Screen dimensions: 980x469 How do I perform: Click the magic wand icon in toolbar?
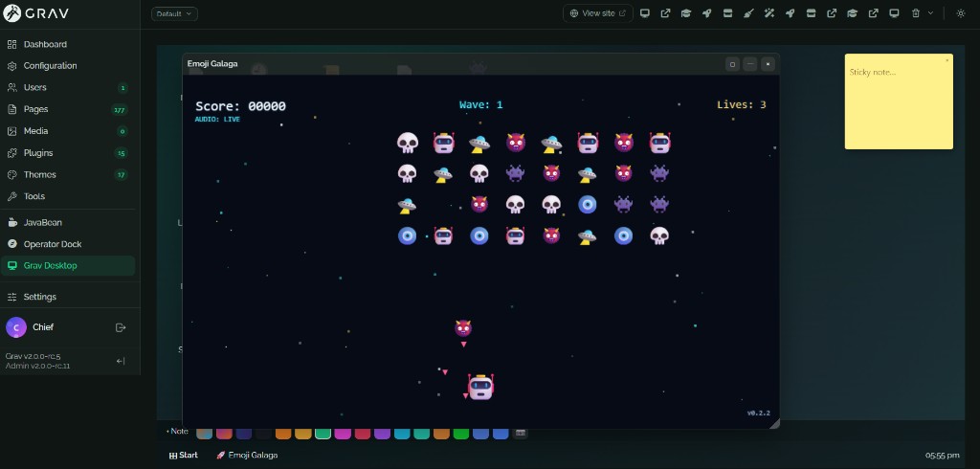coord(769,13)
